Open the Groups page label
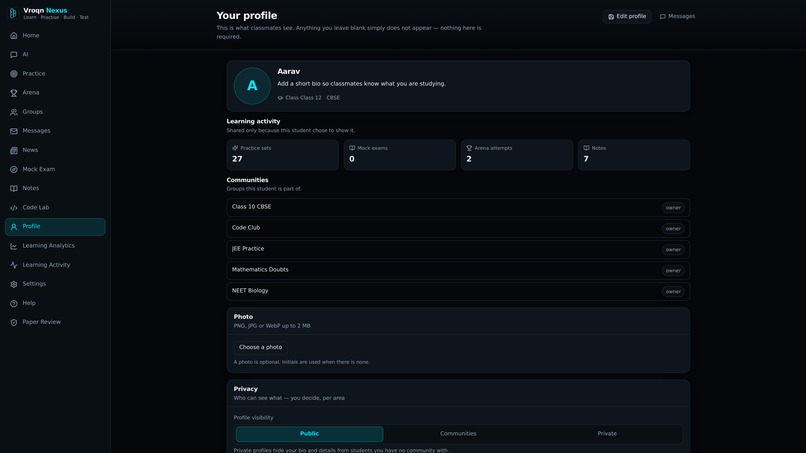This screenshot has width=806, height=453. [x=32, y=112]
